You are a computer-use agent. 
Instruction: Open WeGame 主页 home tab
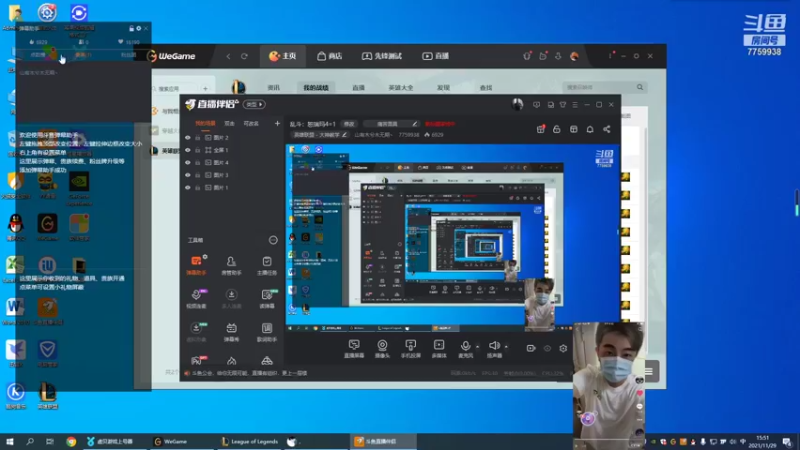(x=283, y=56)
